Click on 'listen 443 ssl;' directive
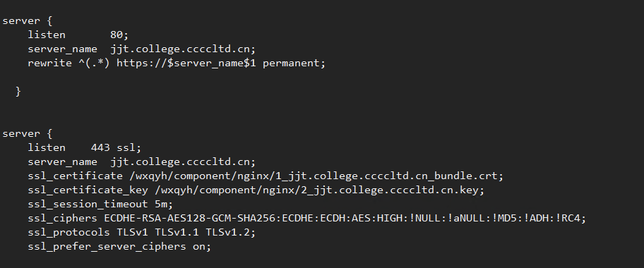644x268 pixels. (x=84, y=147)
